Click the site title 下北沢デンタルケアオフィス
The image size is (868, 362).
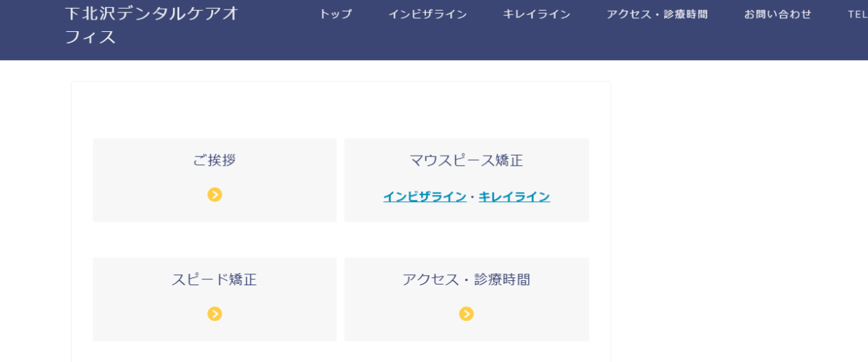point(152,25)
